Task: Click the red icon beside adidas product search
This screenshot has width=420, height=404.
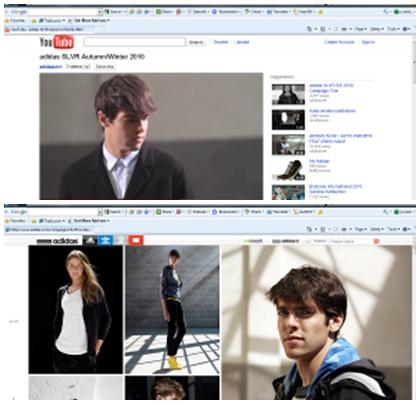Action: [376, 241]
